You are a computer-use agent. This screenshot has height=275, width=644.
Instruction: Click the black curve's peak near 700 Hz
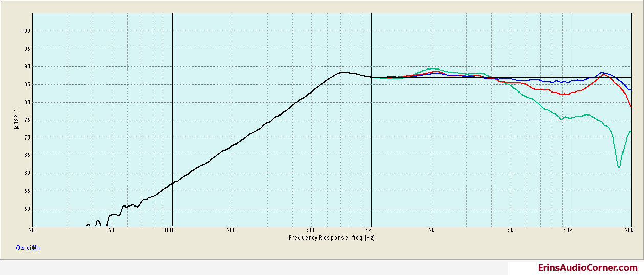pyautogui.click(x=343, y=72)
